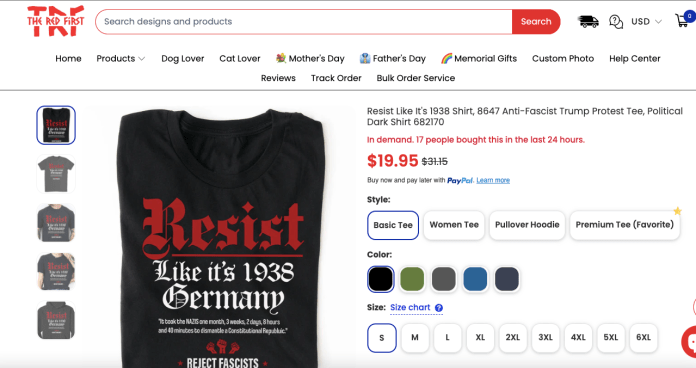
Task: Choose the Pullover Hoodie style
Action: [x=527, y=225]
